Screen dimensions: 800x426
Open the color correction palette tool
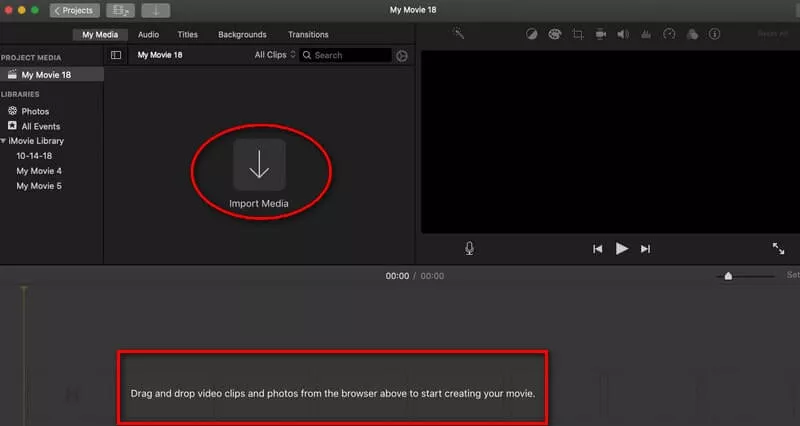click(555, 34)
